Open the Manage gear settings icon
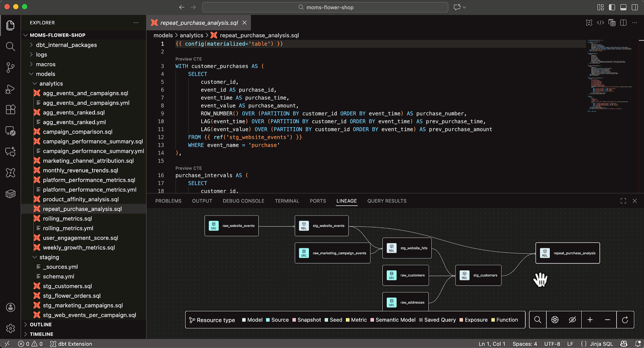This screenshot has height=348, width=644. point(10,328)
